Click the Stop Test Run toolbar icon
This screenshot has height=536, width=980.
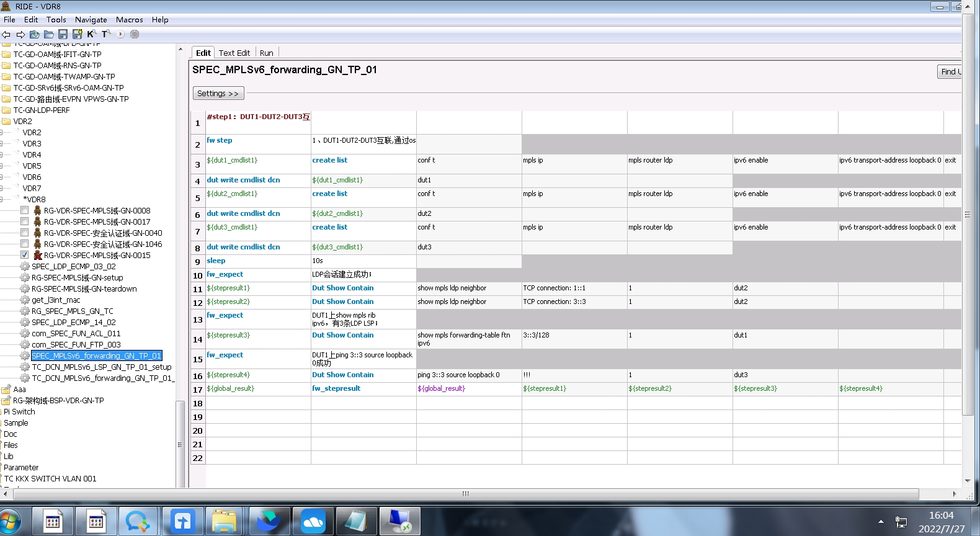[x=135, y=34]
